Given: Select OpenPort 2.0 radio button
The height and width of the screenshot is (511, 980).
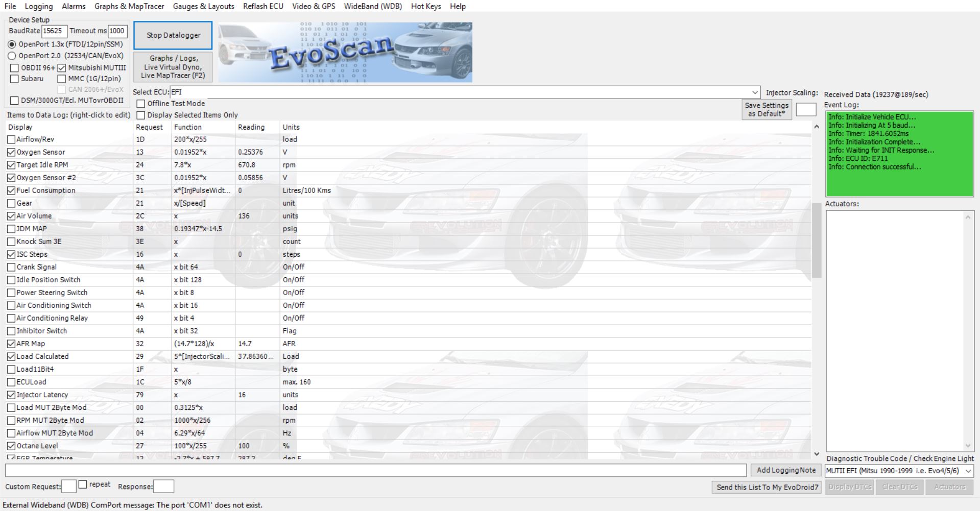Looking at the screenshot, I should click(x=12, y=56).
